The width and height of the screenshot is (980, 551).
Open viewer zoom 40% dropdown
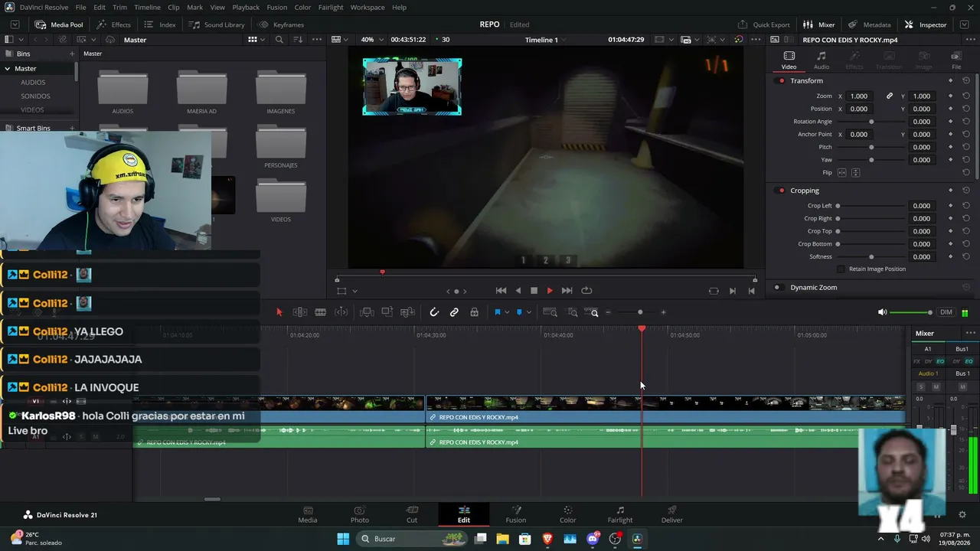coord(371,40)
